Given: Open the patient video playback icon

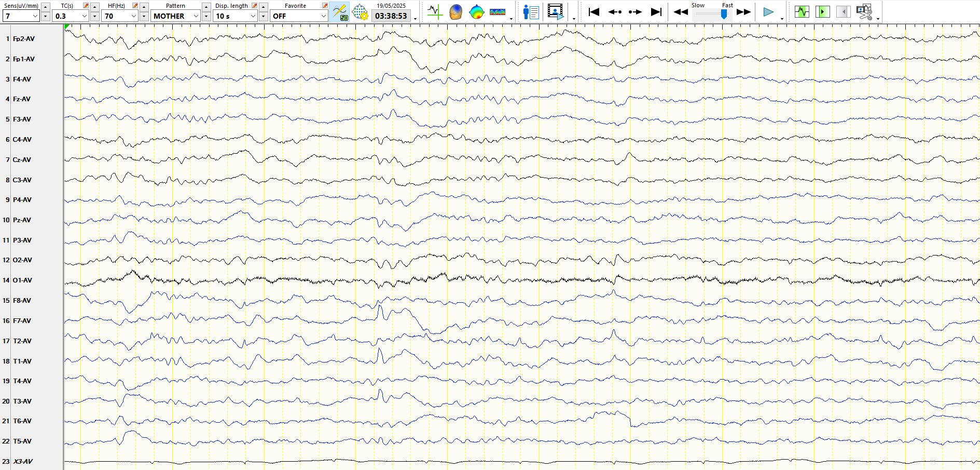Looking at the screenshot, I should tap(555, 12).
